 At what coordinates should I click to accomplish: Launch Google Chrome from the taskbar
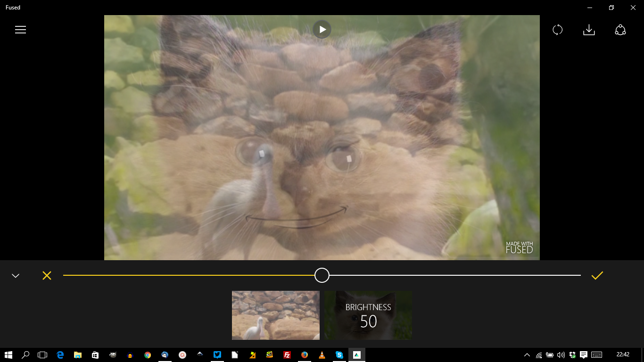click(148, 355)
